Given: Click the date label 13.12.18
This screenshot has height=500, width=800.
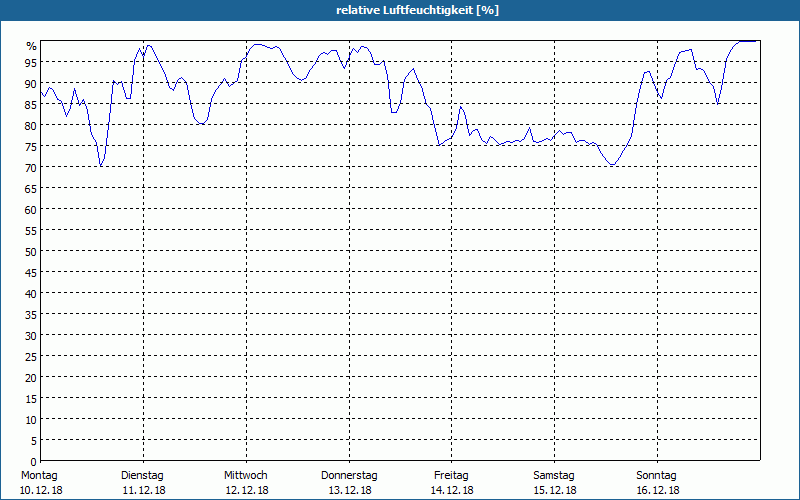Looking at the screenshot, I should click(350, 490).
